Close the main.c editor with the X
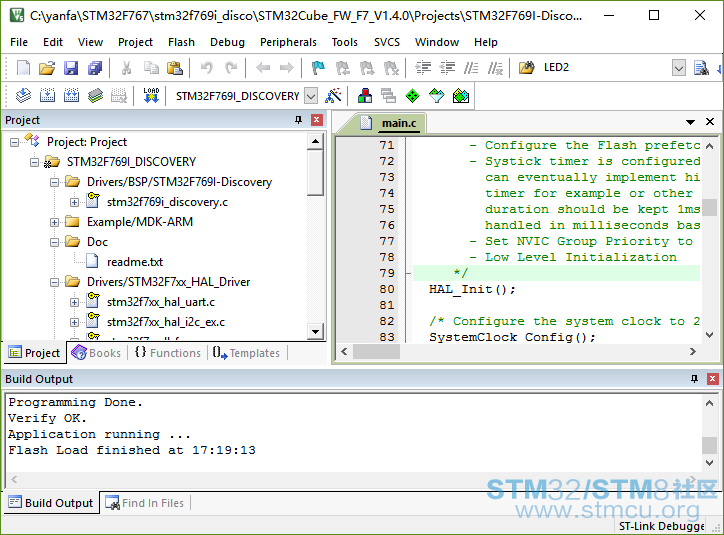This screenshot has width=724, height=535. (710, 122)
